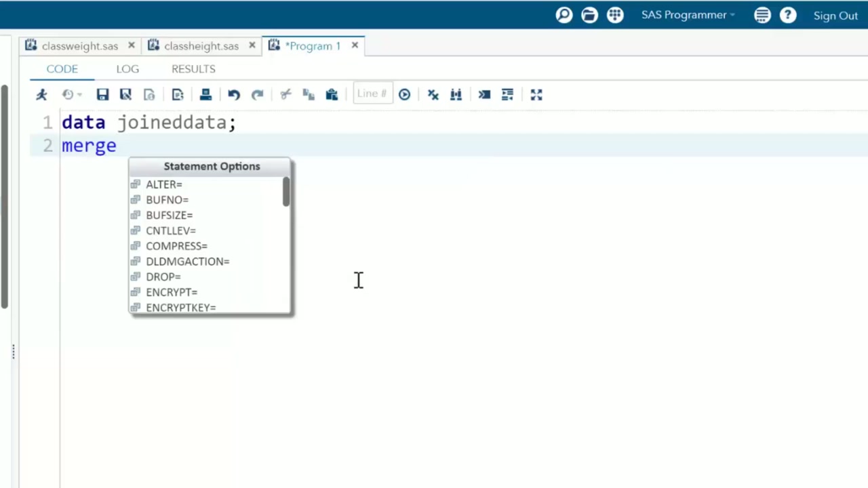Close the *Program 1 tab
The height and width of the screenshot is (488, 868).
click(x=355, y=45)
